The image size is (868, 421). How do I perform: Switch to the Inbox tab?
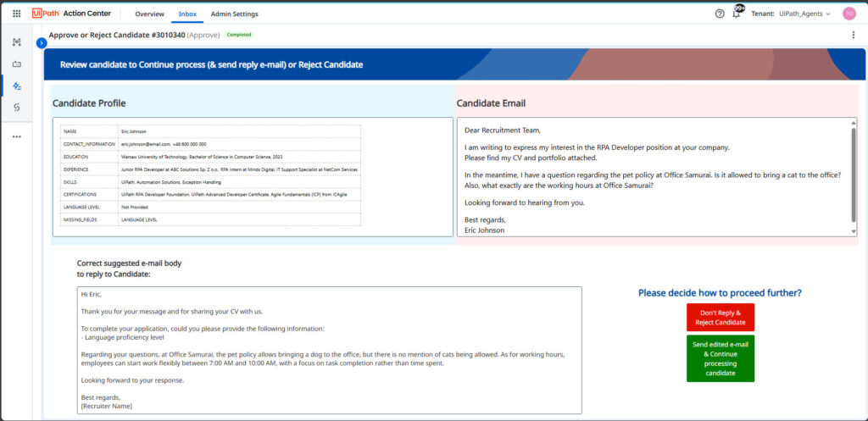click(x=187, y=14)
